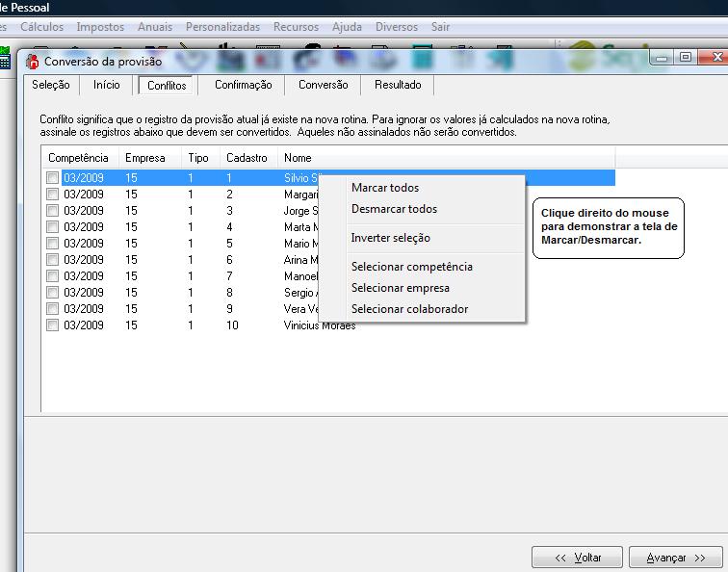This screenshot has width=728, height=572.
Task: Go to the Resultado tab
Action: [x=398, y=85]
